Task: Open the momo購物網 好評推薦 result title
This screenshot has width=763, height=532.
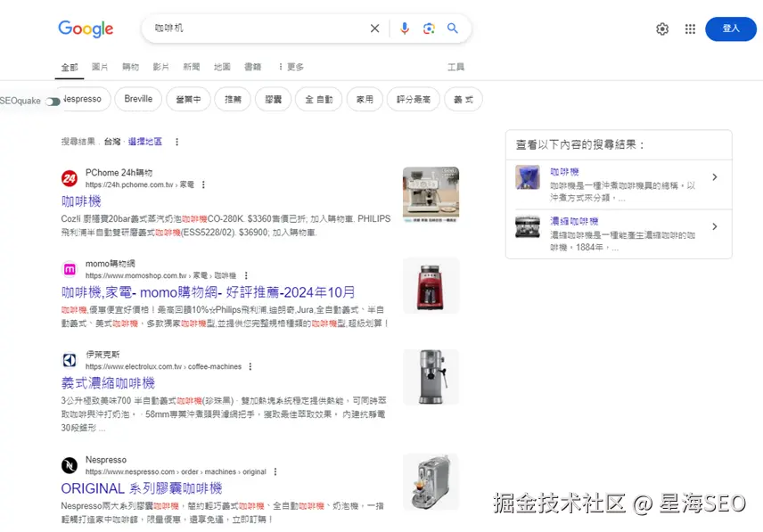Action: pyautogui.click(x=209, y=292)
